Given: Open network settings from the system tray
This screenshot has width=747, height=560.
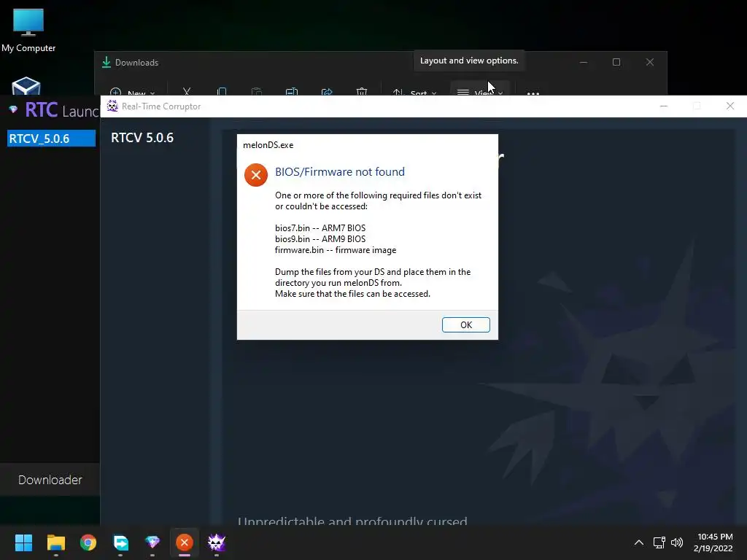Looking at the screenshot, I should [x=659, y=542].
